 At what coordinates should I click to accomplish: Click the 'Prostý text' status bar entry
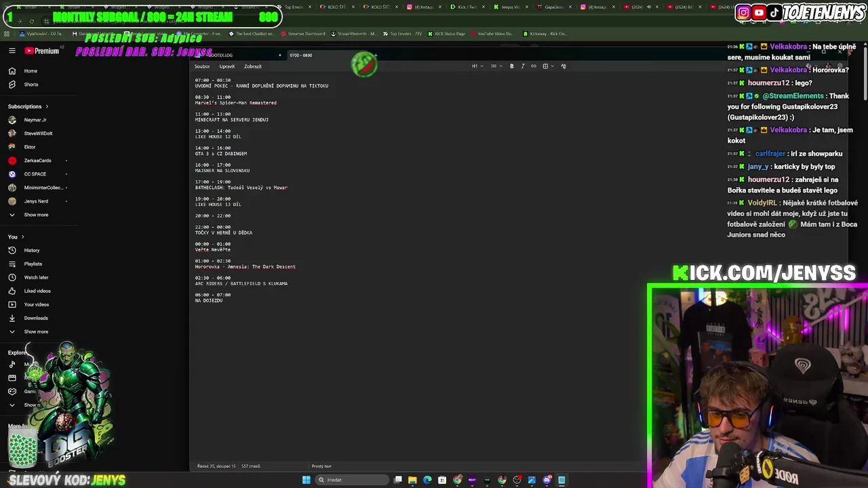tap(321, 466)
